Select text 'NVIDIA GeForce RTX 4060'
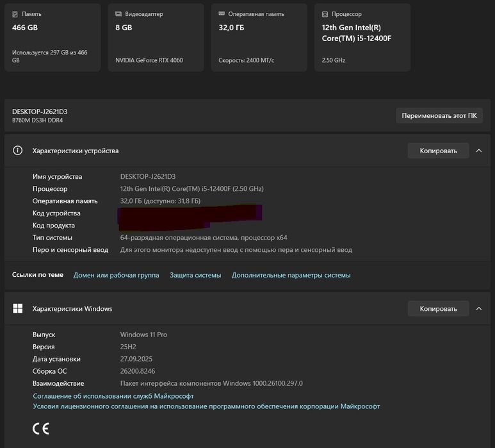495x448 pixels. point(149,60)
